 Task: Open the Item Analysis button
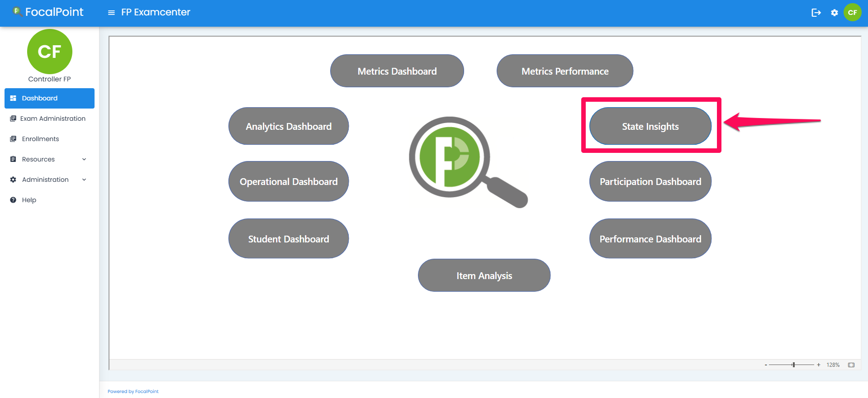(484, 275)
